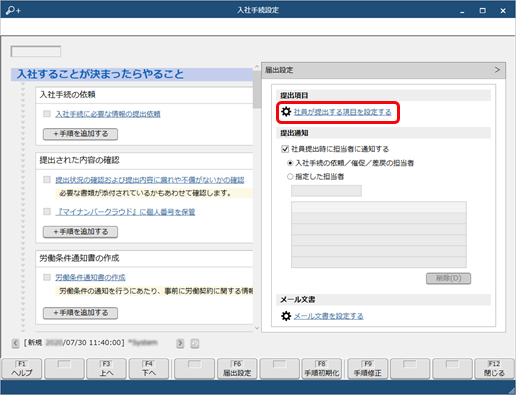Click the 新規 timestamp status text
516x395 pixels.
pos(74,343)
